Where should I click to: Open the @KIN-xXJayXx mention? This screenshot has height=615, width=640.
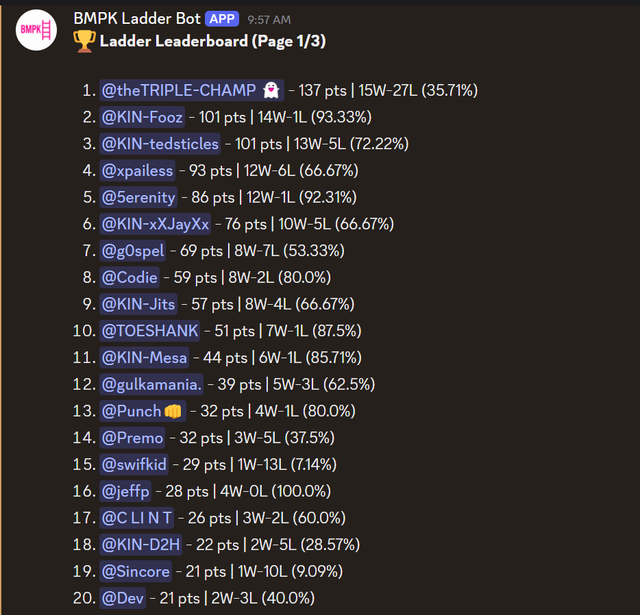pos(155,224)
